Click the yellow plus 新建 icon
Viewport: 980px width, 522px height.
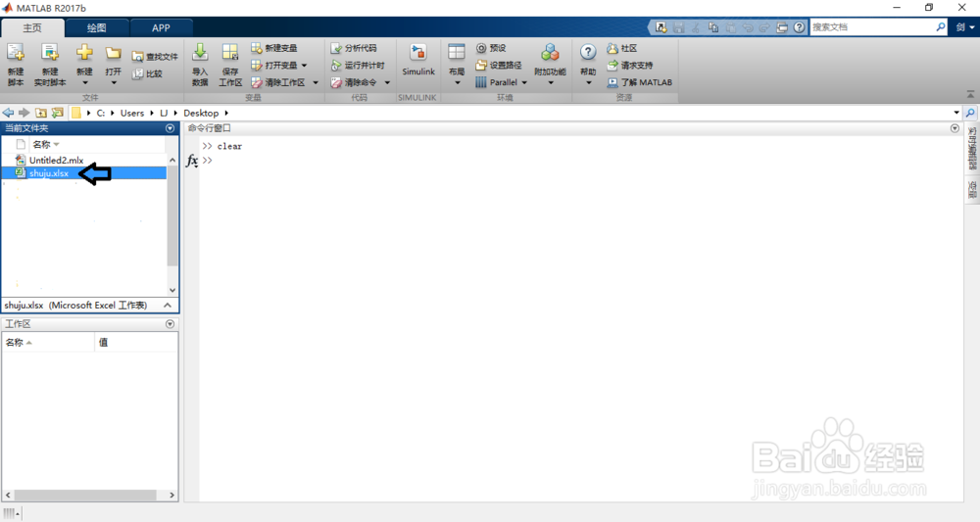(84, 53)
